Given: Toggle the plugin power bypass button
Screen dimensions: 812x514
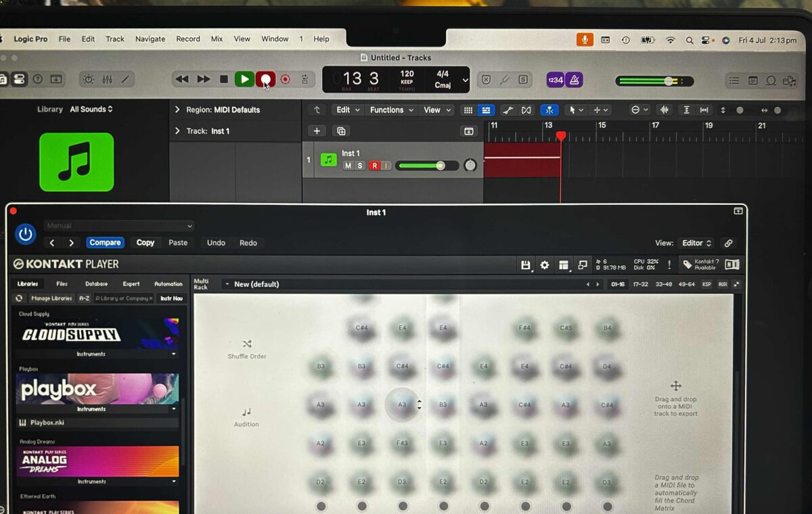Looking at the screenshot, I should [26, 234].
